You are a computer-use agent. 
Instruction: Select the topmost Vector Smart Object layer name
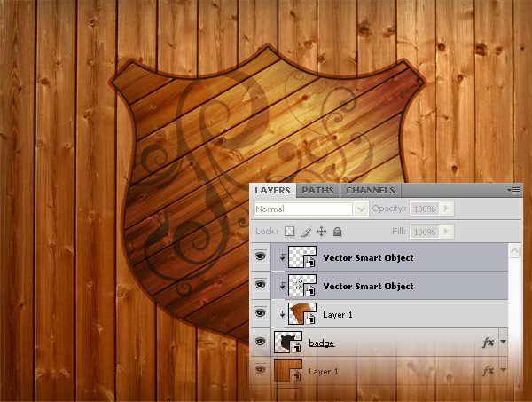368,258
